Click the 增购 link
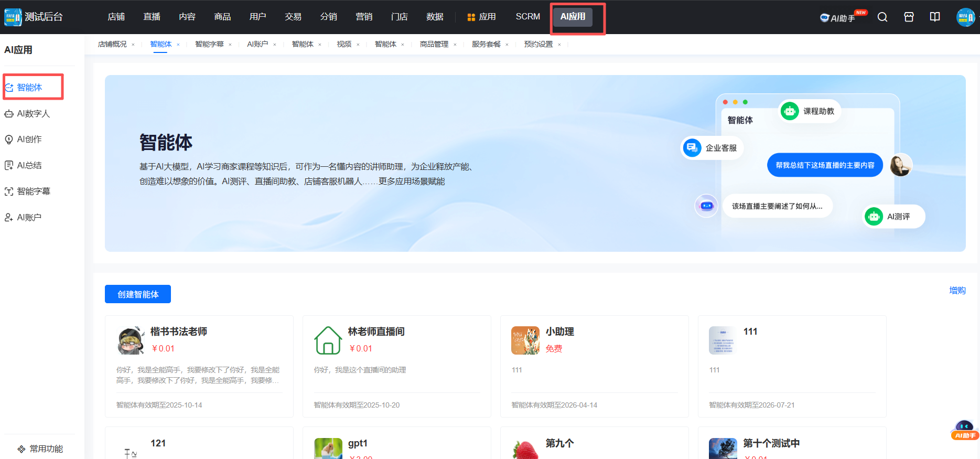Viewport: 980px width, 459px height. click(x=957, y=291)
